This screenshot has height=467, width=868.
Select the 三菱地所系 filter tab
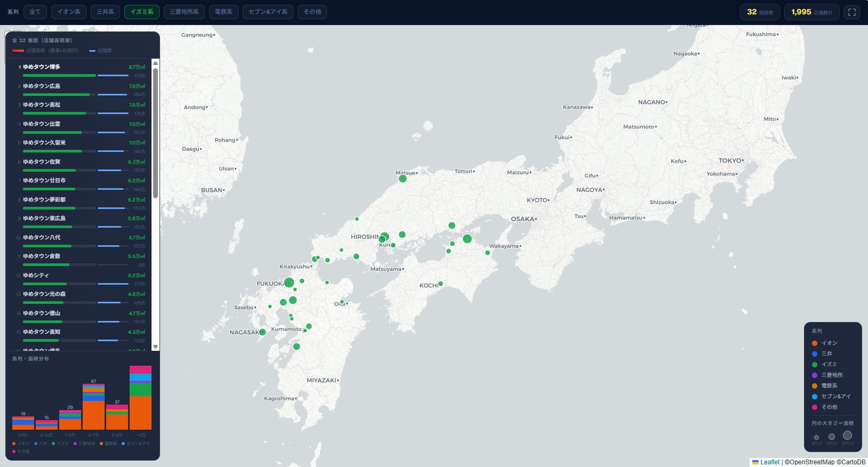click(x=184, y=12)
